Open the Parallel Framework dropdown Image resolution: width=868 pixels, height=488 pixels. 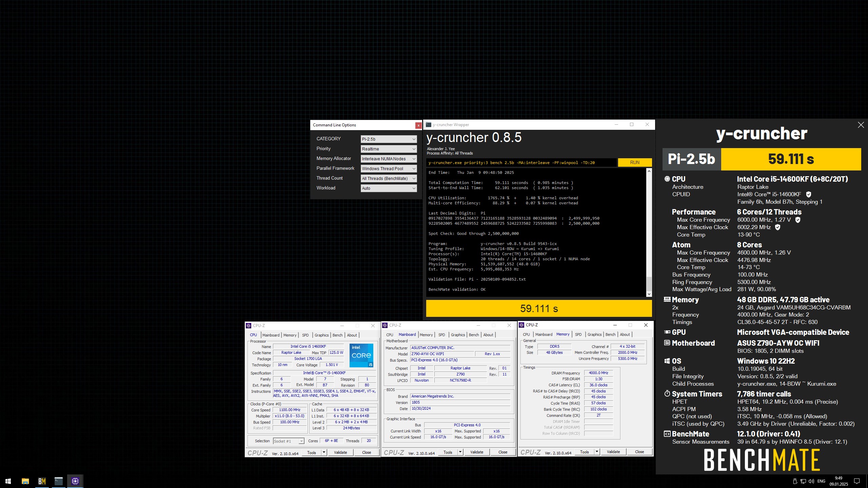pos(389,169)
